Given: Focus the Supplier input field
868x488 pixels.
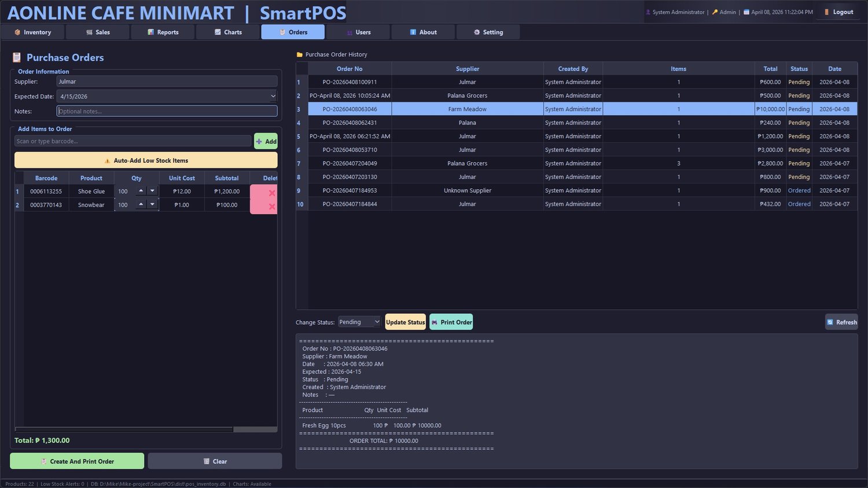Looking at the screenshot, I should (167, 82).
